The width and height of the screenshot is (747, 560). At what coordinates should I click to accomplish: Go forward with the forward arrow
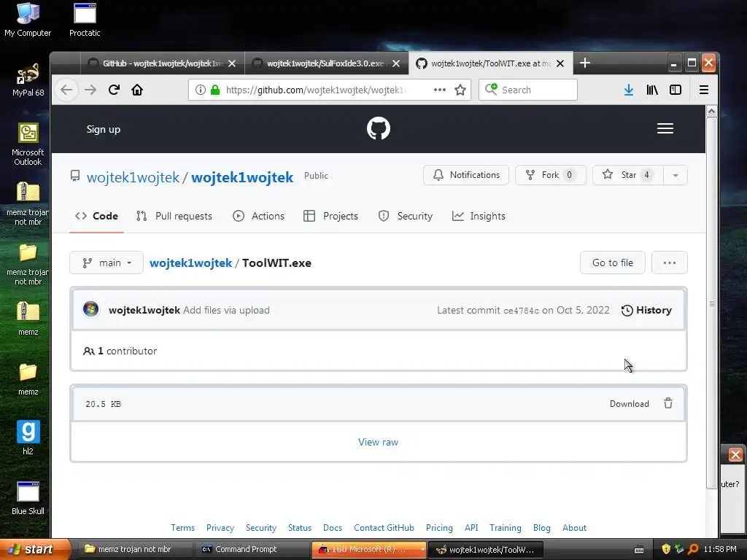coord(90,90)
